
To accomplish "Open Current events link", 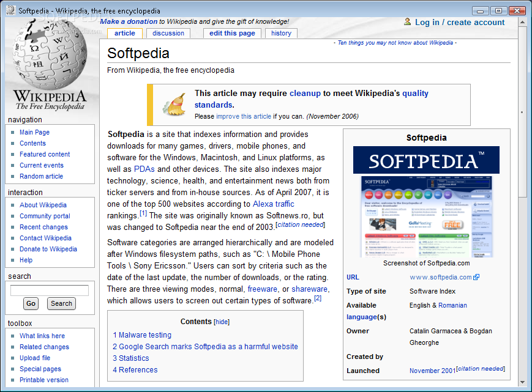I will tap(42, 165).
